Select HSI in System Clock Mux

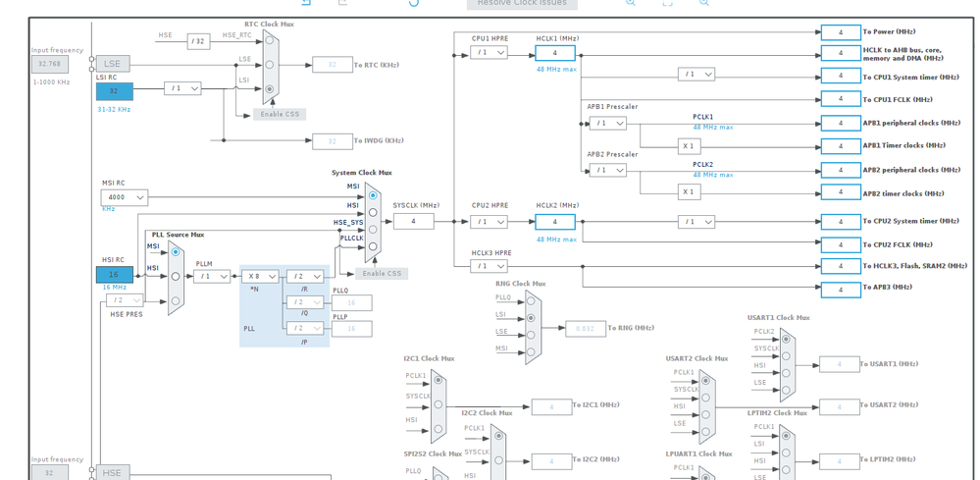(x=373, y=212)
